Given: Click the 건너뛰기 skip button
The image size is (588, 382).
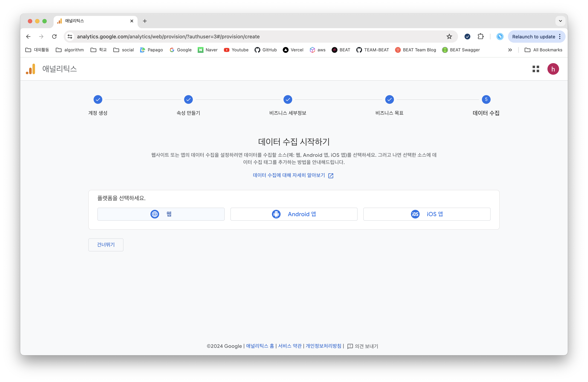Looking at the screenshot, I should (106, 245).
